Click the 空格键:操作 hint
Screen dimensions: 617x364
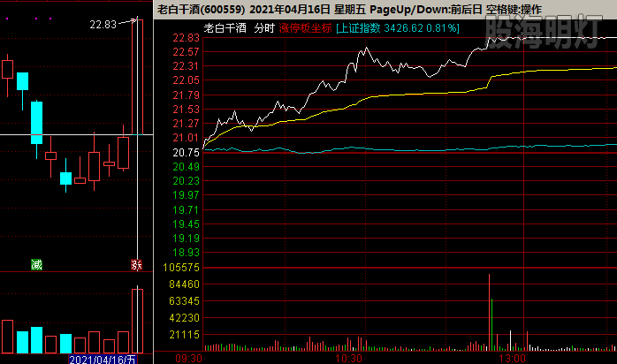514,9
